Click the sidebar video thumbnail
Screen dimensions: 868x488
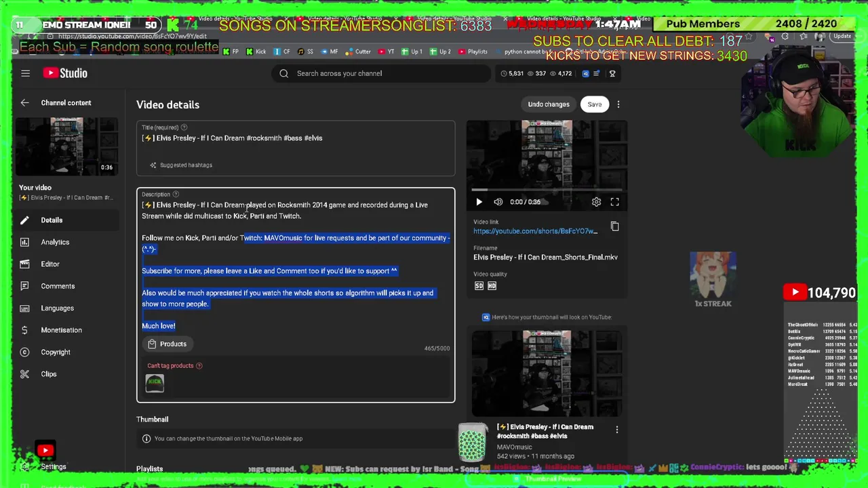[66, 146]
